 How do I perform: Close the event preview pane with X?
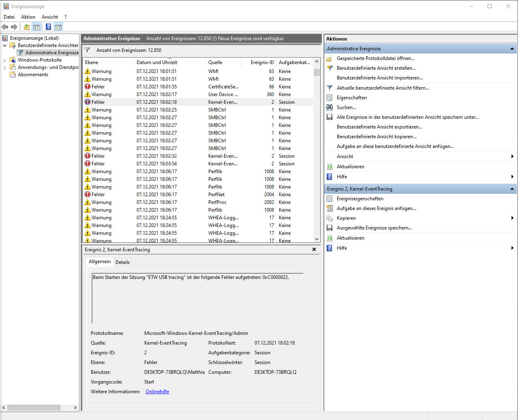tap(314, 249)
